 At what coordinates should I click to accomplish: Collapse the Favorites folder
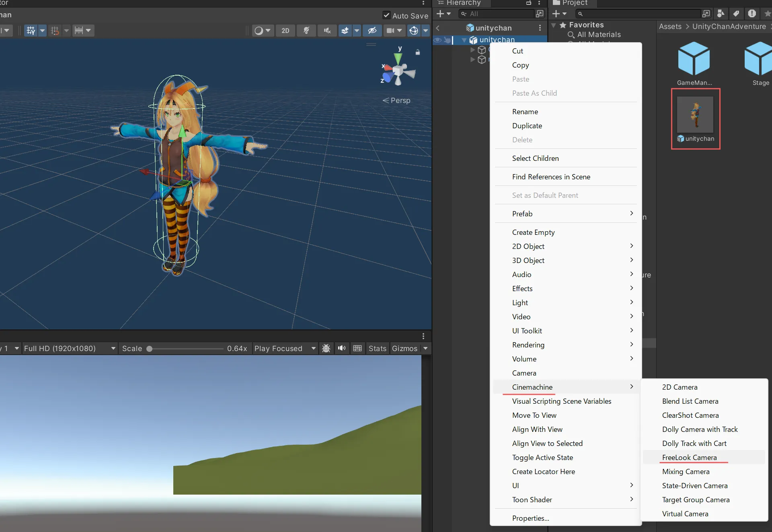point(554,25)
